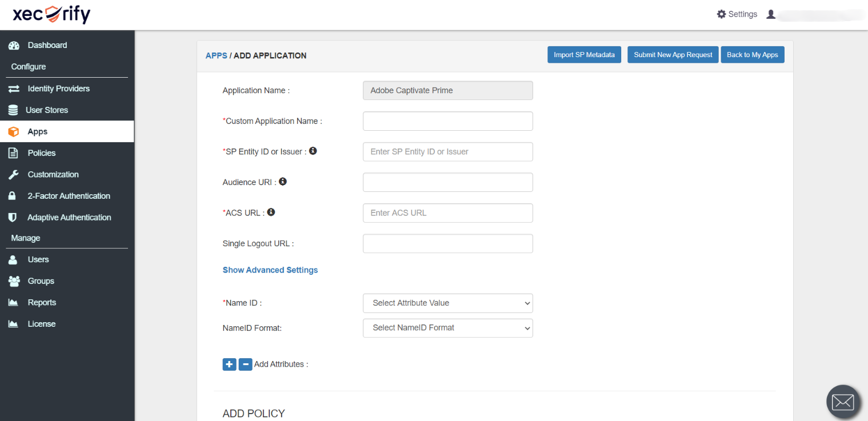Remove an attribute using the minus icon
Image resolution: width=868 pixels, height=421 pixels.
[x=245, y=364]
